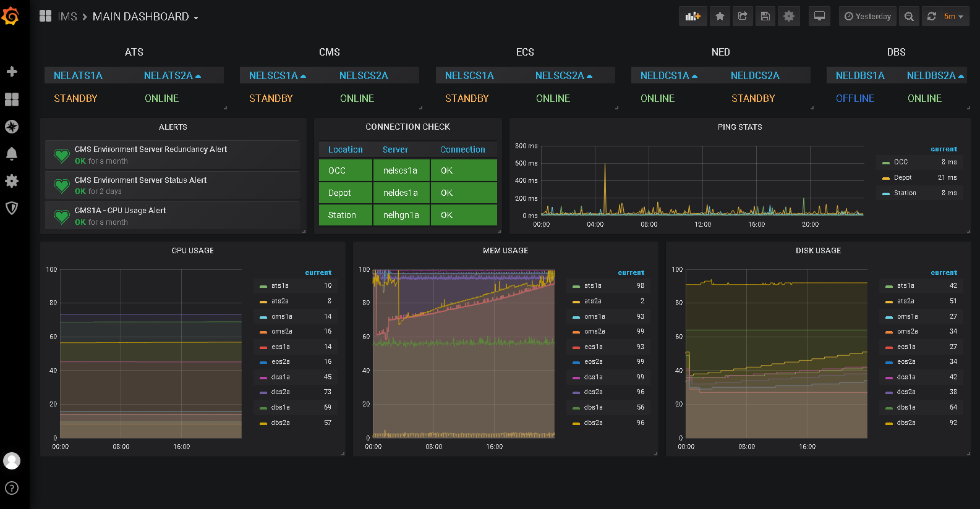Save the dashboard with floppy icon
980x509 pixels.
[x=765, y=17]
